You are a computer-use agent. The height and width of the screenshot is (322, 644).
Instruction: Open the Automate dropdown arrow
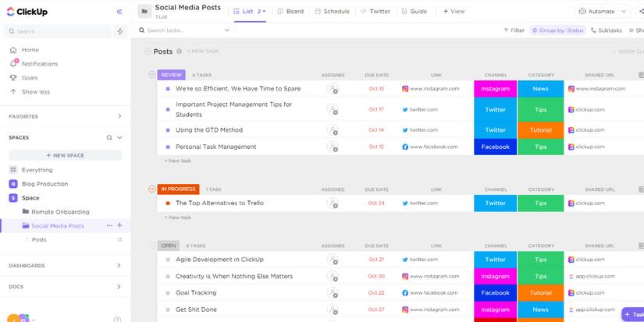click(x=624, y=12)
